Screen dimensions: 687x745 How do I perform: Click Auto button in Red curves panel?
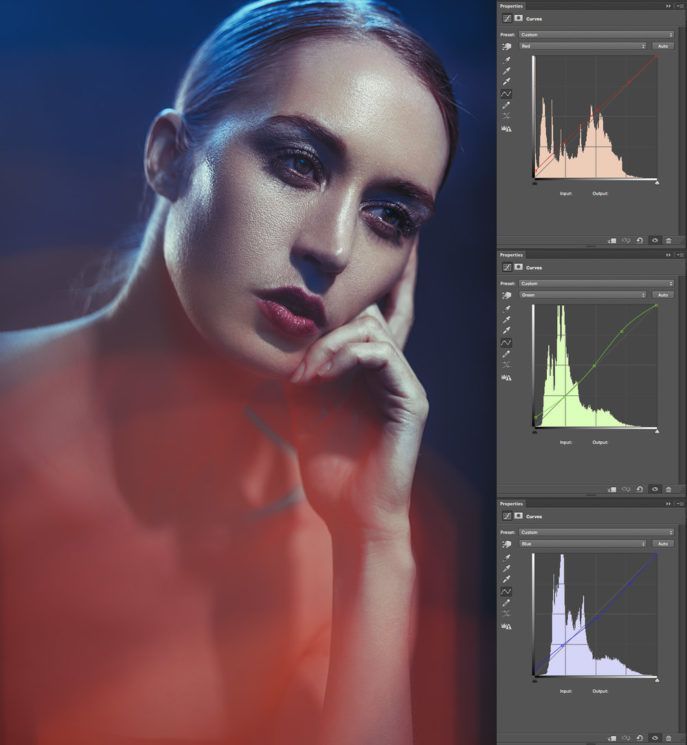[x=663, y=46]
